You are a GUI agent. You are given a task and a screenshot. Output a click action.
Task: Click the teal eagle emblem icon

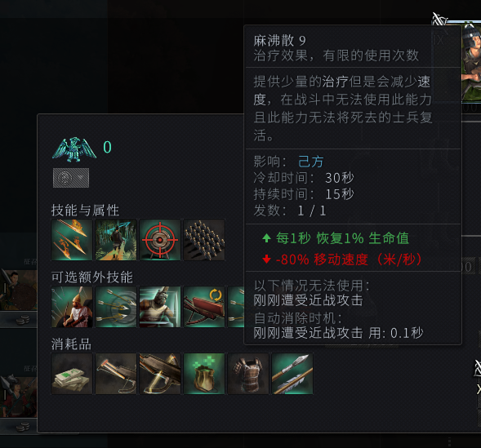[x=74, y=149]
